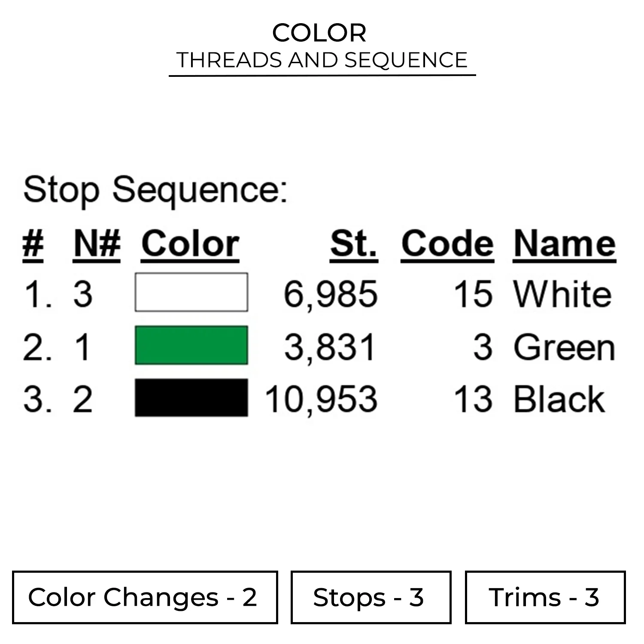The height and width of the screenshot is (644, 644).
Task: Click the Color column header
Action: point(190,244)
